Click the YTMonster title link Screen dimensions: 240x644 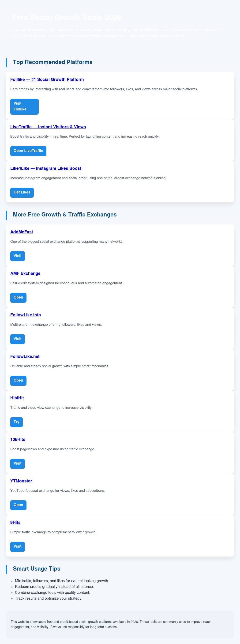pyautogui.click(x=21, y=481)
